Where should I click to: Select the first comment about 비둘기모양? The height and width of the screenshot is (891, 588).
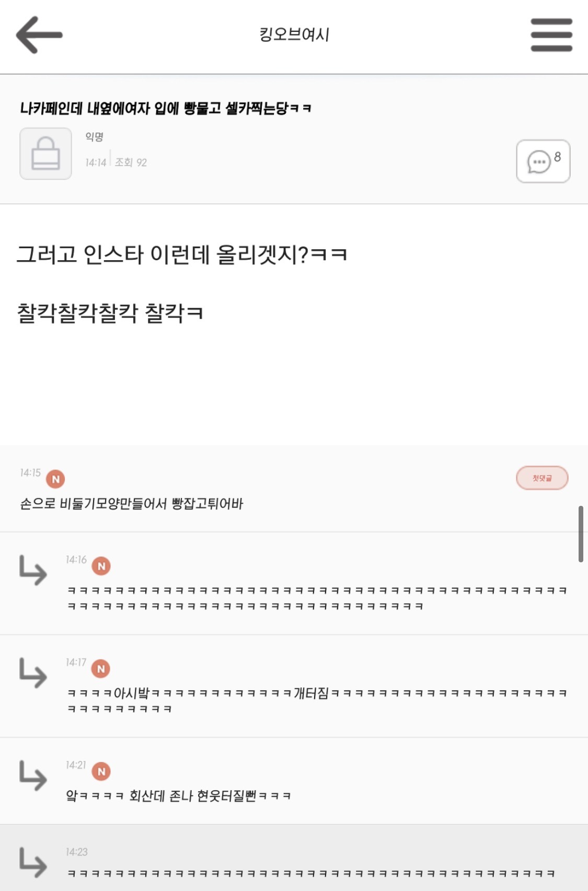[132, 504]
